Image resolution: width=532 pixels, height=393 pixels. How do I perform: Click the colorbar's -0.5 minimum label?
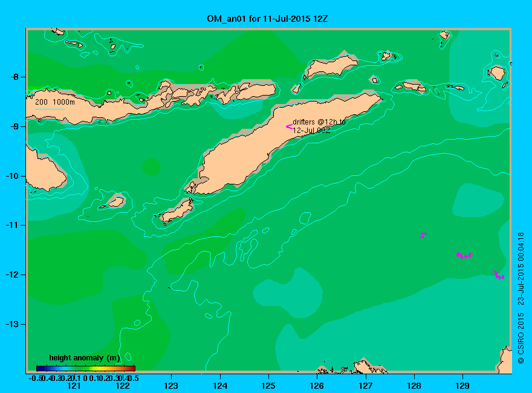coord(36,378)
